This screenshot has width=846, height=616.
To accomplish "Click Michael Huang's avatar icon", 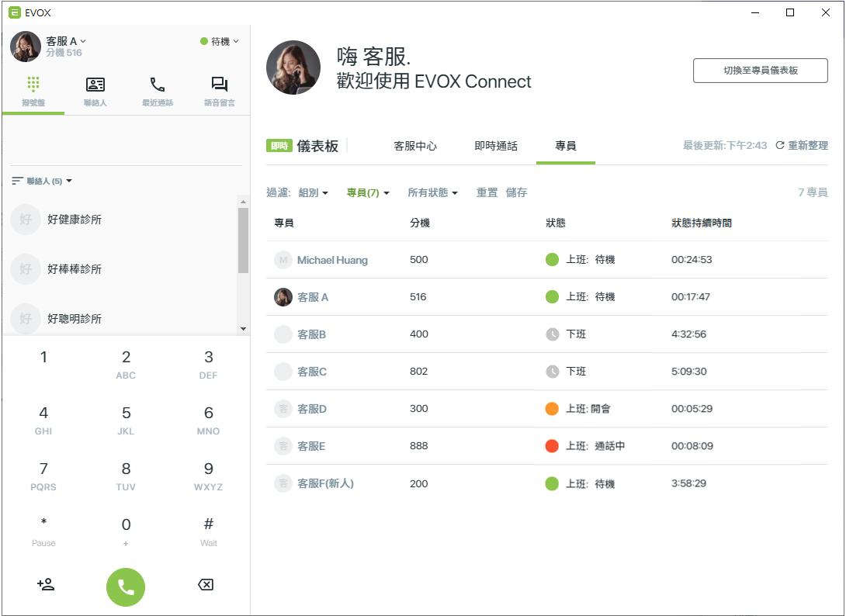I will (283, 260).
